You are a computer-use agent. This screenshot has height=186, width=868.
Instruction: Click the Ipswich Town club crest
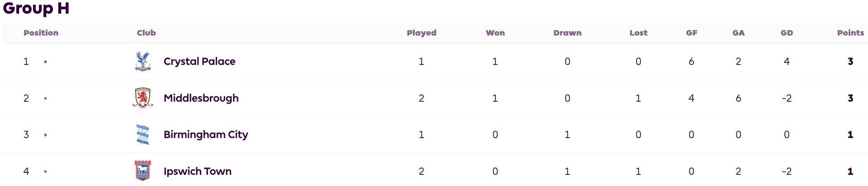click(143, 171)
